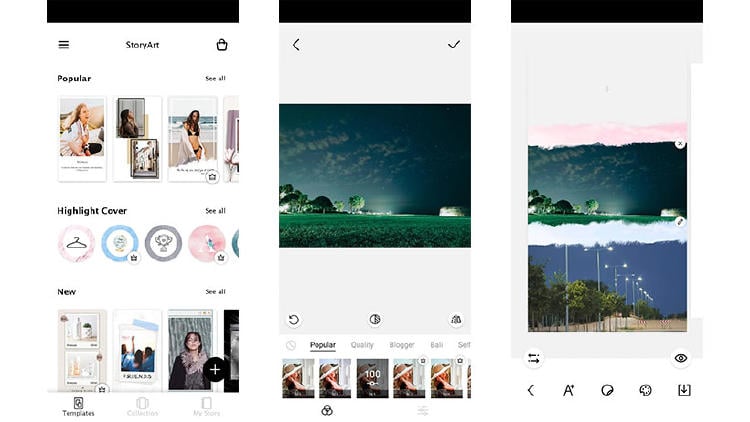This screenshot has height=422, width=750.
Task: Open the add text tool
Action: 568,390
